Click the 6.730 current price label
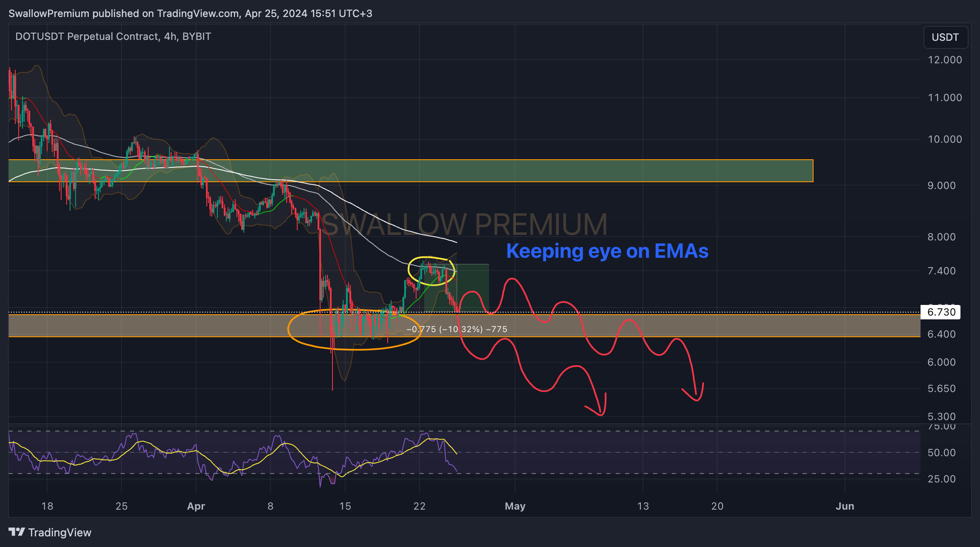Image resolution: width=980 pixels, height=547 pixels. coord(941,312)
